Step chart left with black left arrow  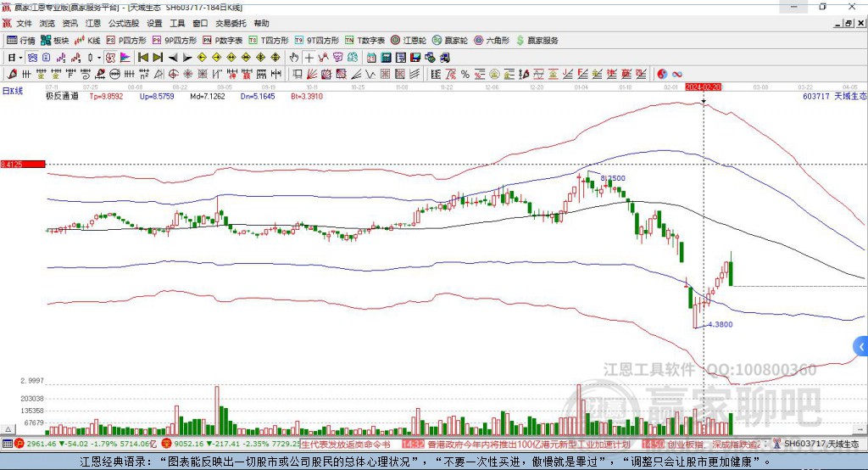point(173,58)
